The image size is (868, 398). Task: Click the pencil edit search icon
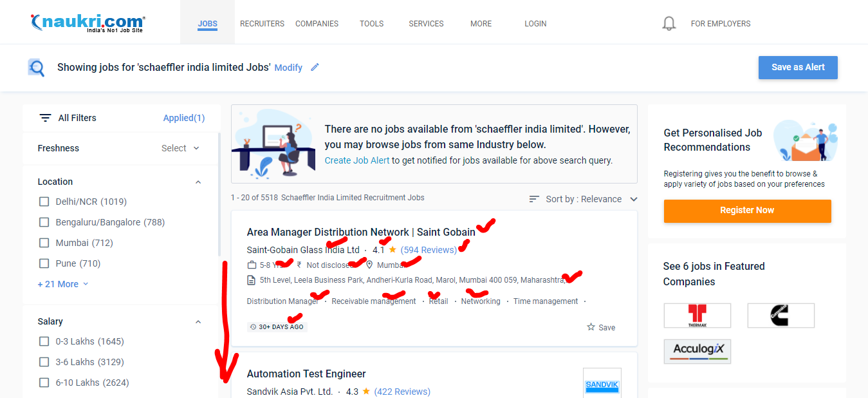point(315,67)
